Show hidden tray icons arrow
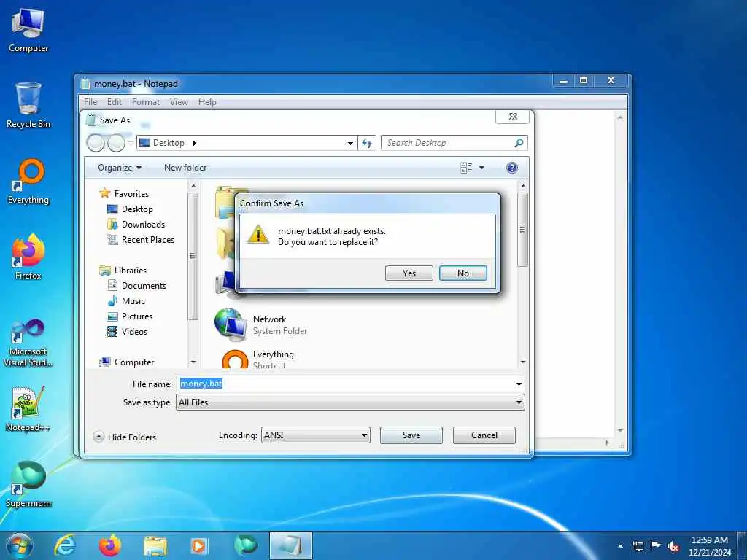Image resolution: width=747 pixels, height=560 pixels. coord(620,545)
